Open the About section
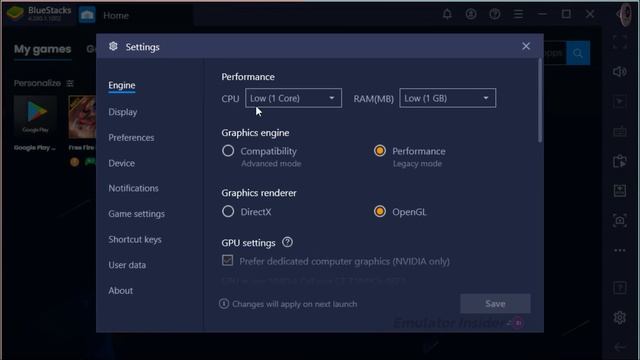 coord(120,290)
